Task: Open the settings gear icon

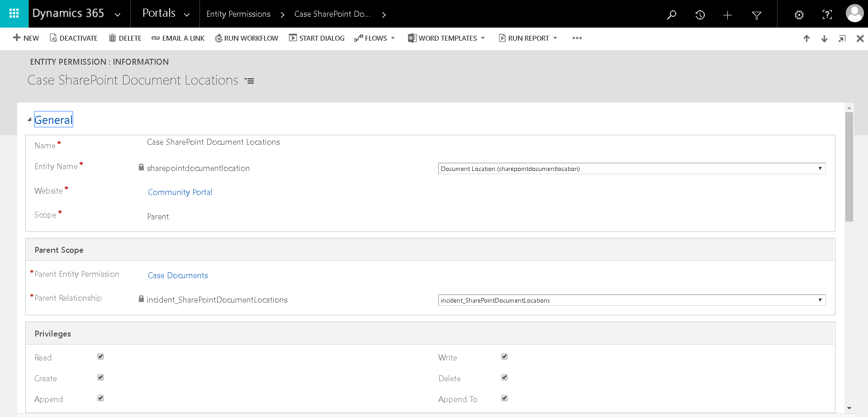Action: [799, 15]
